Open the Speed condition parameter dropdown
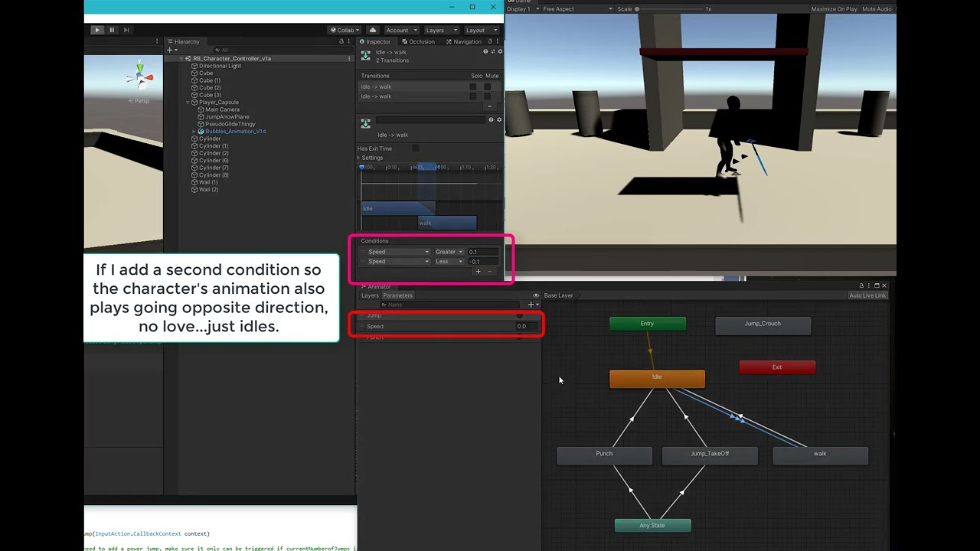Viewport: 980px width, 551px height. pos(398,252)
